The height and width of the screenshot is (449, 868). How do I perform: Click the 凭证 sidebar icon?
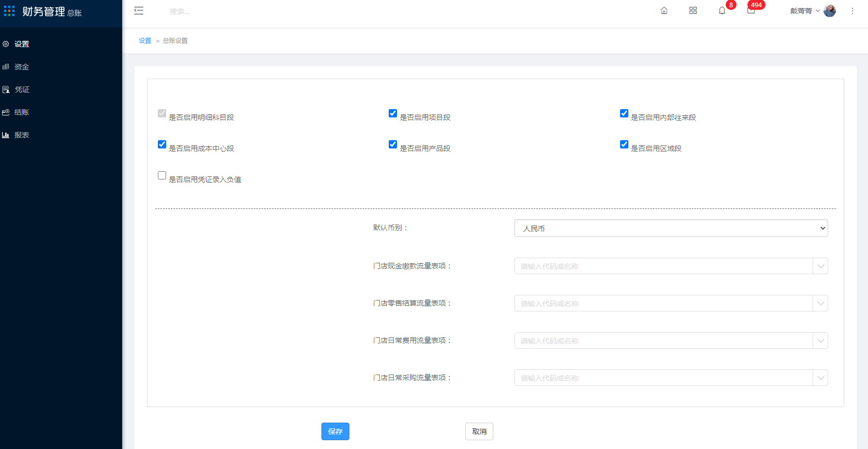click(6, 89)
